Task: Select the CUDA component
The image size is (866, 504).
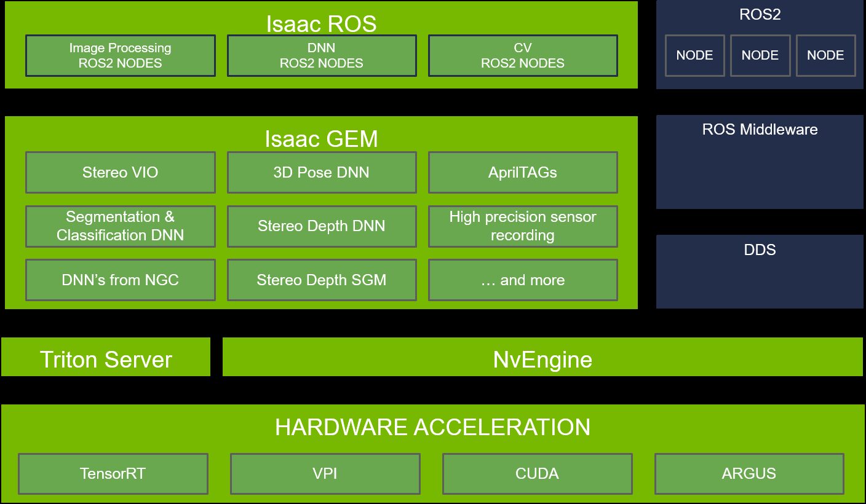Action: click(x=537, y=474)
